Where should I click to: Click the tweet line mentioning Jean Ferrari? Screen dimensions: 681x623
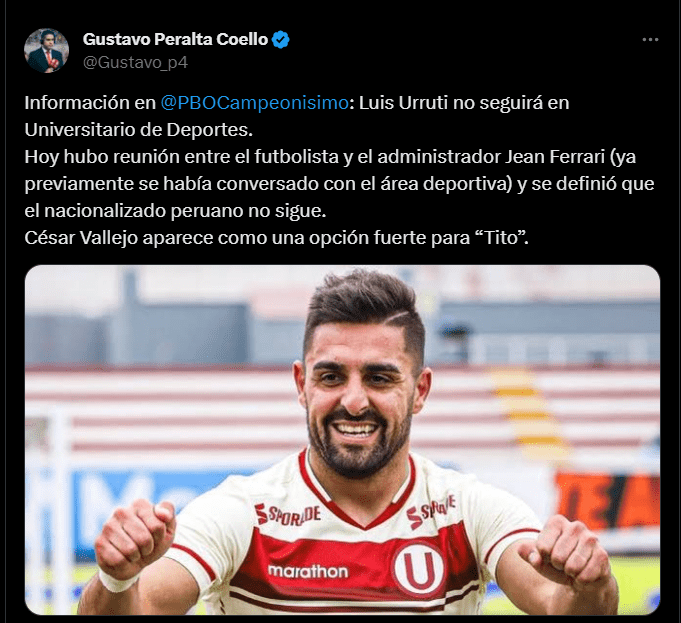coord(330,157)
